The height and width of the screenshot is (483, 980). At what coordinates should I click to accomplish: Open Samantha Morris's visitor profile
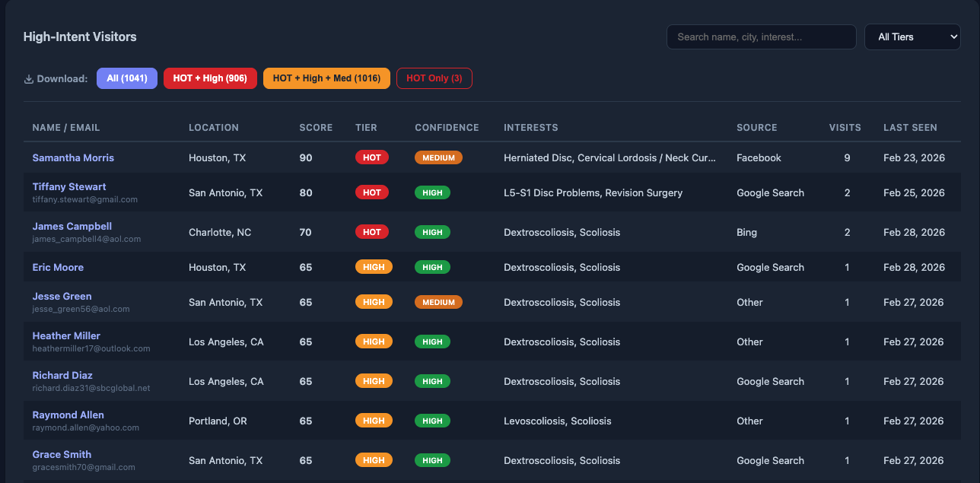73,157
